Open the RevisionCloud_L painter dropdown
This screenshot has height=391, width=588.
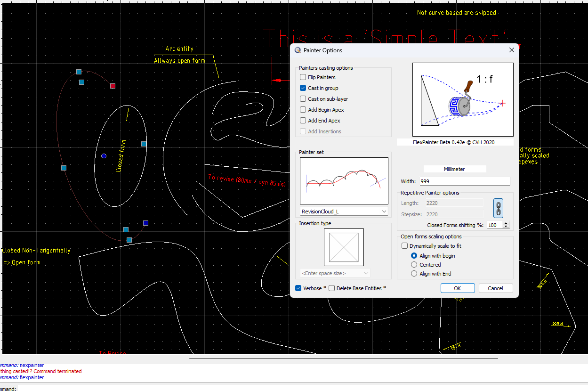344,212
